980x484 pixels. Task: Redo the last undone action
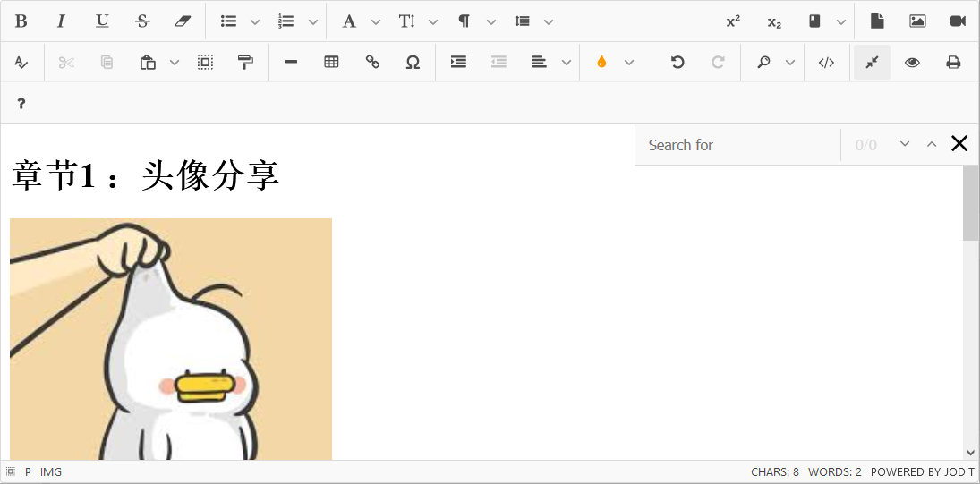coord(718,63)
